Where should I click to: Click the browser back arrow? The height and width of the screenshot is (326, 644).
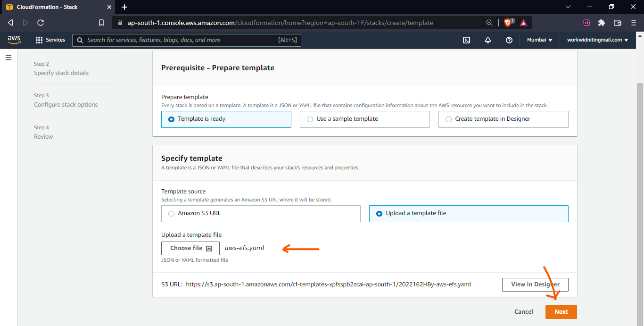11,23
